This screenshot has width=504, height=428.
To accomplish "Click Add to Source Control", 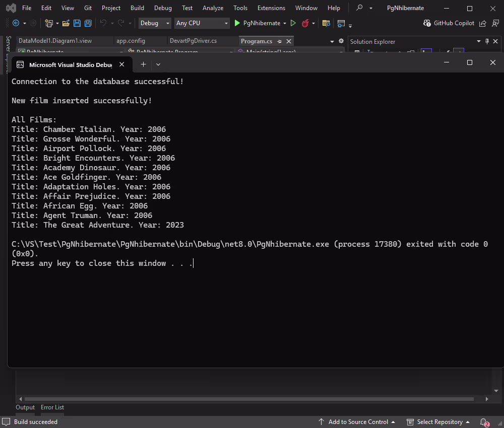I will [x=358, y=422].
